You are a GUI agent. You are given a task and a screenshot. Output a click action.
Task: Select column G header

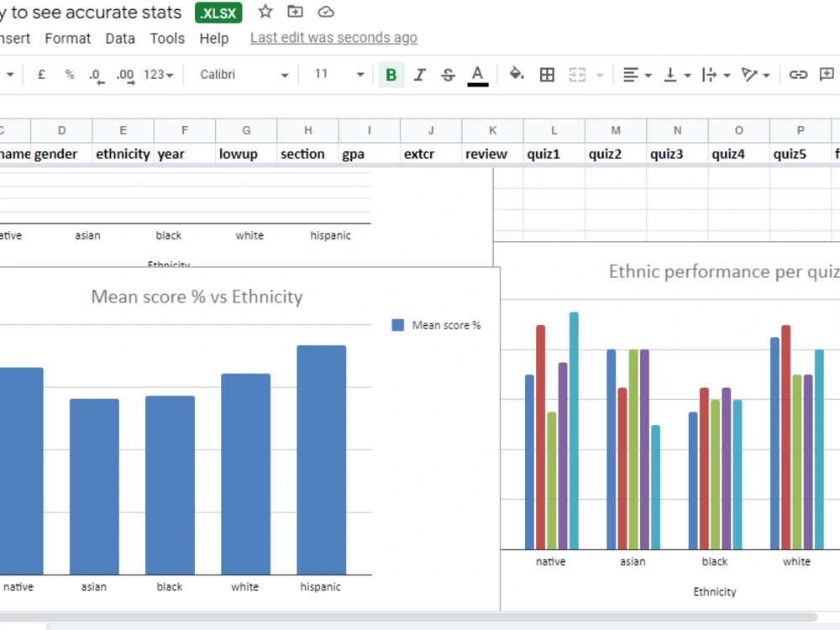click(x=246, y=130)
